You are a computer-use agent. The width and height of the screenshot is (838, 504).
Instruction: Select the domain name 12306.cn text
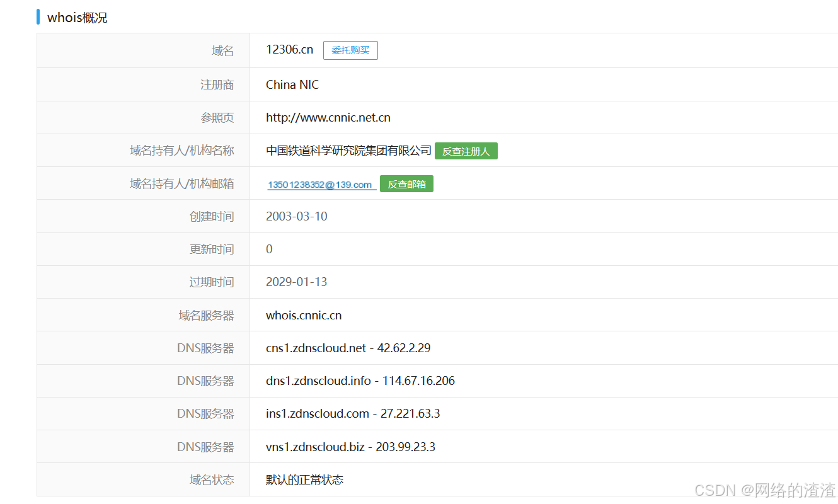290,50
